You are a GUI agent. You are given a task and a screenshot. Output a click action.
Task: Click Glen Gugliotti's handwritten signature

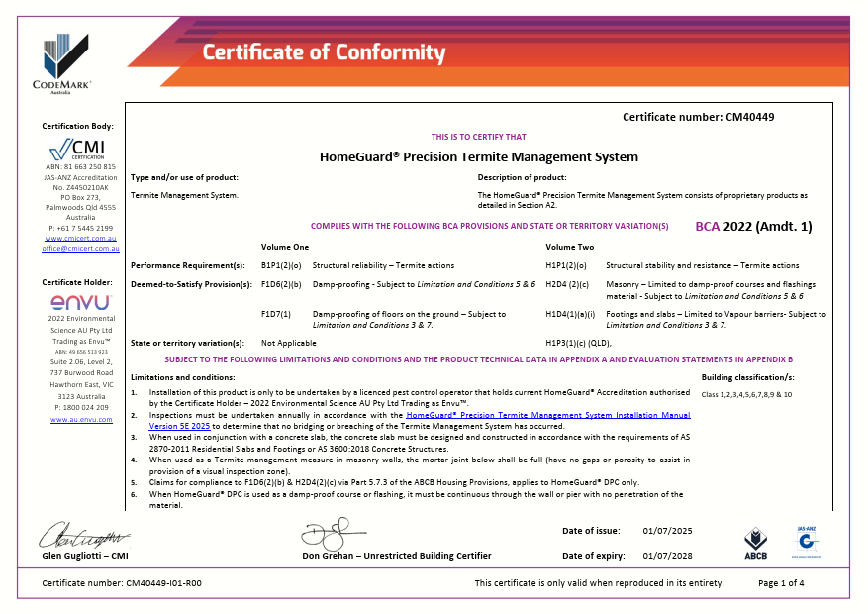coord(83,536)
